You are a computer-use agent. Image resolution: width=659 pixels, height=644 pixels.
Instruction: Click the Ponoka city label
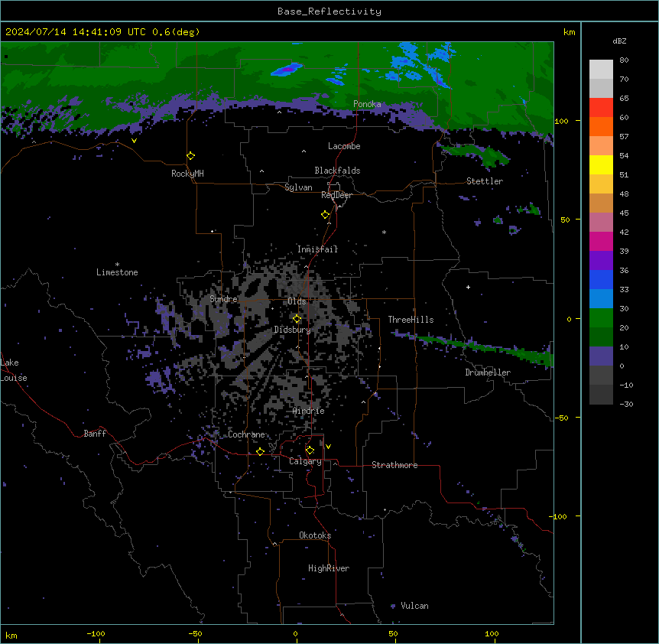coord(367,104)
